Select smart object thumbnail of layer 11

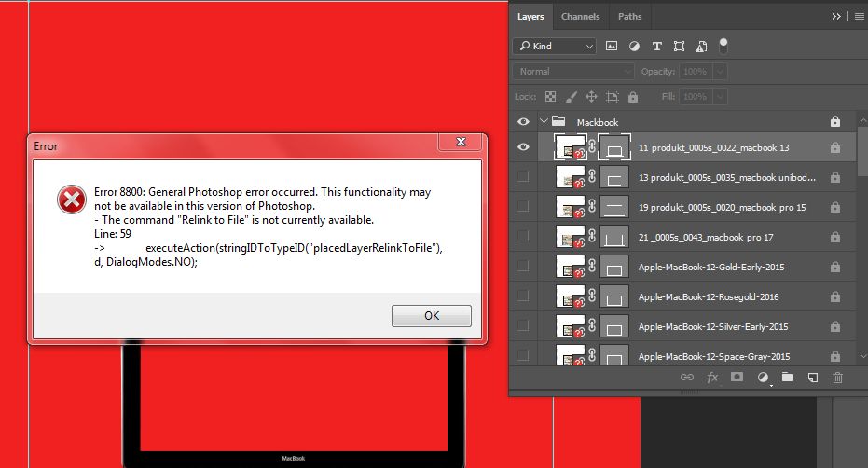tap(571, 147)
